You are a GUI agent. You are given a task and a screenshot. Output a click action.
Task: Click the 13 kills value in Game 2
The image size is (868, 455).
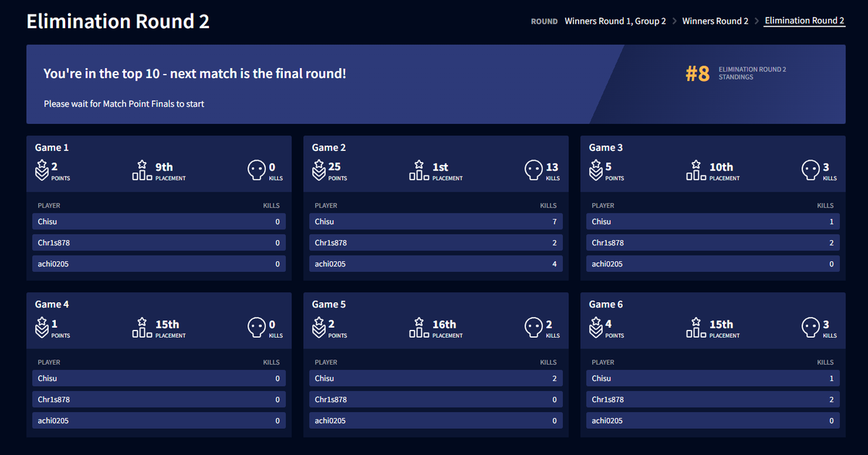click(x=553, y=167)
